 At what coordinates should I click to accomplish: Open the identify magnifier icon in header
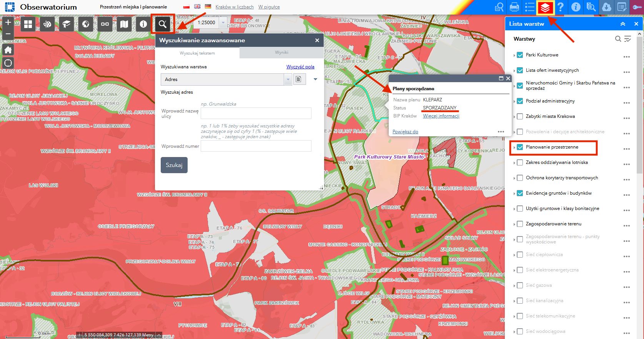[591, 7]
